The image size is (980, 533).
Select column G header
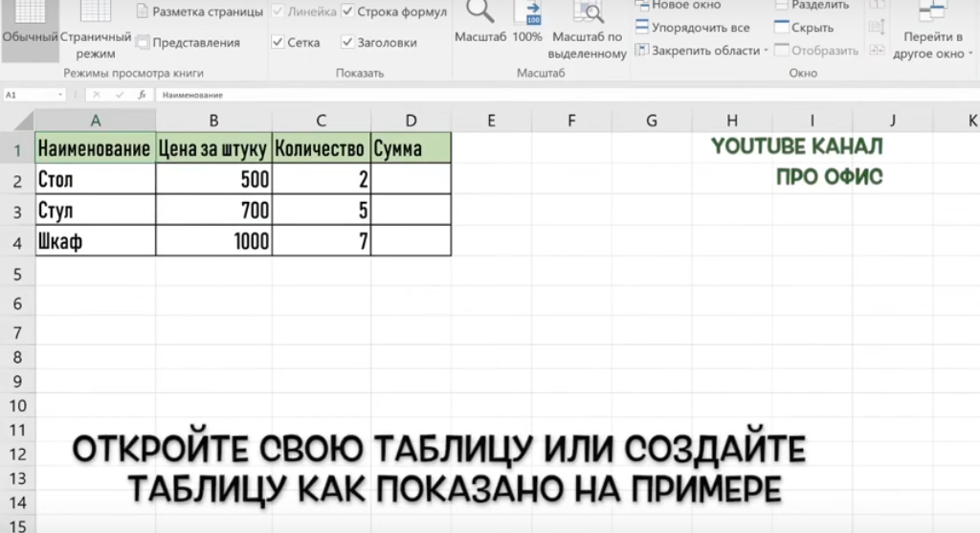click(651, 120)
